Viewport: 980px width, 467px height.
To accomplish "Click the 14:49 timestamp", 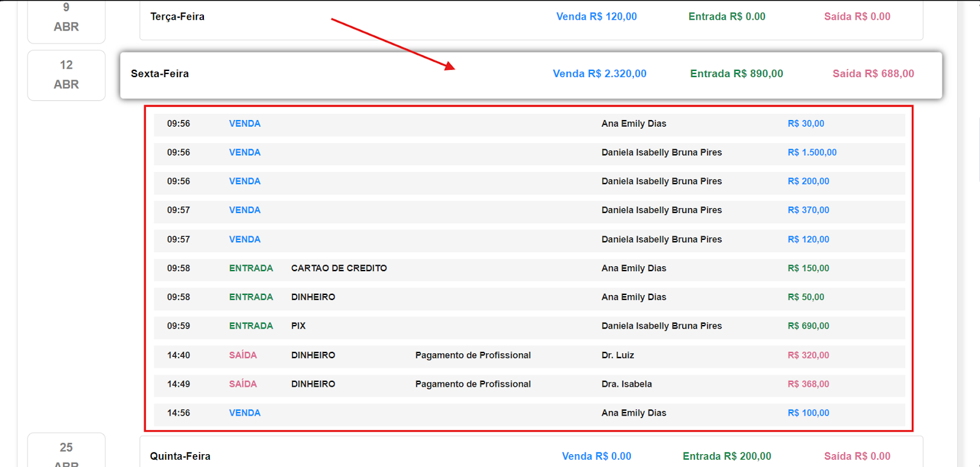I will [x=178, y=384].
